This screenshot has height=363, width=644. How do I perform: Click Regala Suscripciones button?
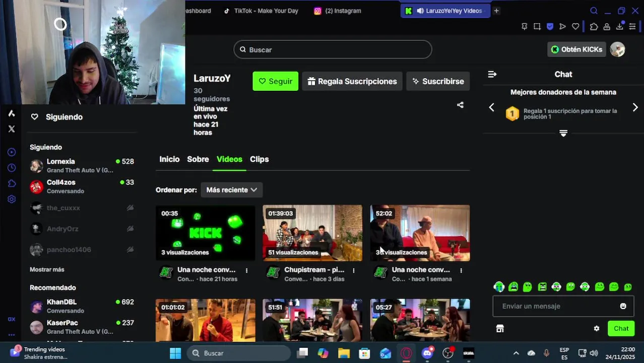pyautogui.click(x=352, y=81)
